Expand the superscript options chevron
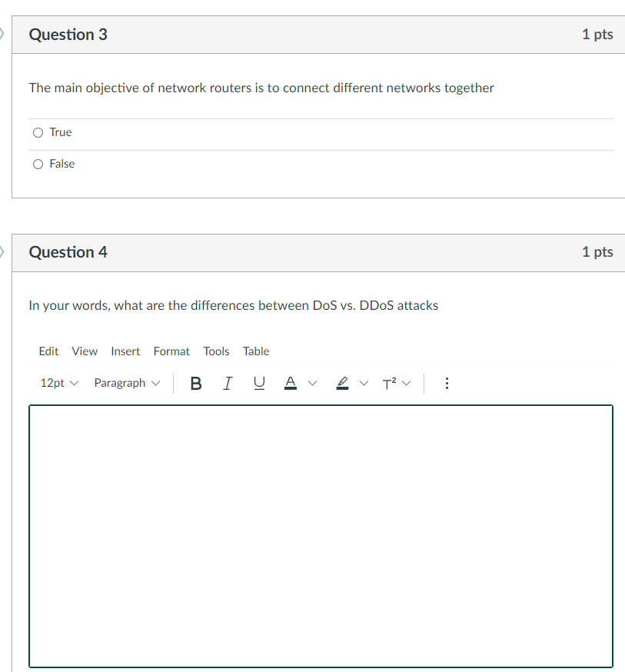The width and height of the screenshot is (625, 672). 407,383
